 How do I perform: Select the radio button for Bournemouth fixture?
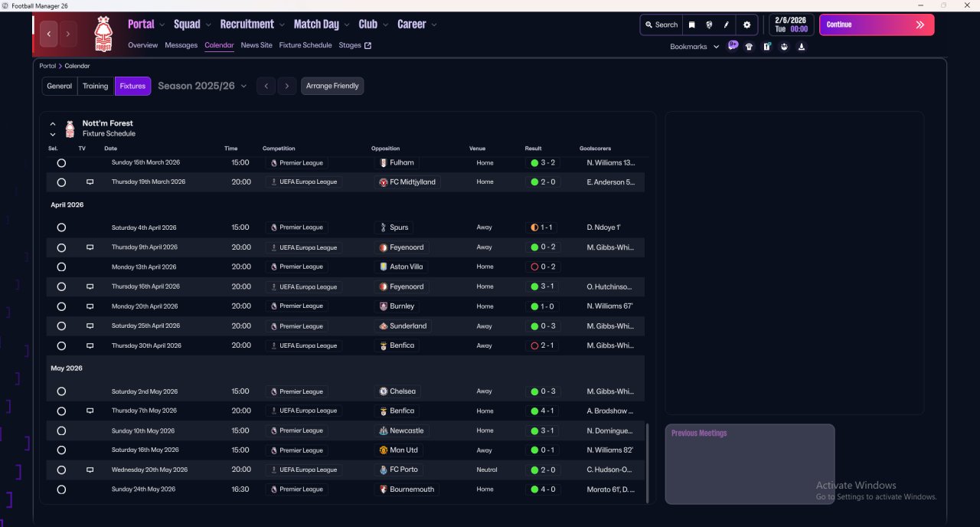(61, 489)
